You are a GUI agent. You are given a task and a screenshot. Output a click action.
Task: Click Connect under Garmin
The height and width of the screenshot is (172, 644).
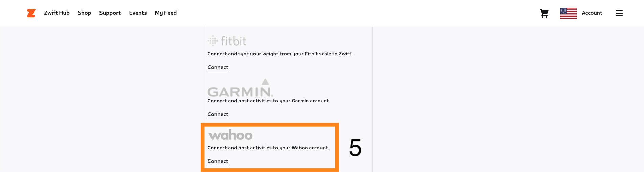pos(218,114)
